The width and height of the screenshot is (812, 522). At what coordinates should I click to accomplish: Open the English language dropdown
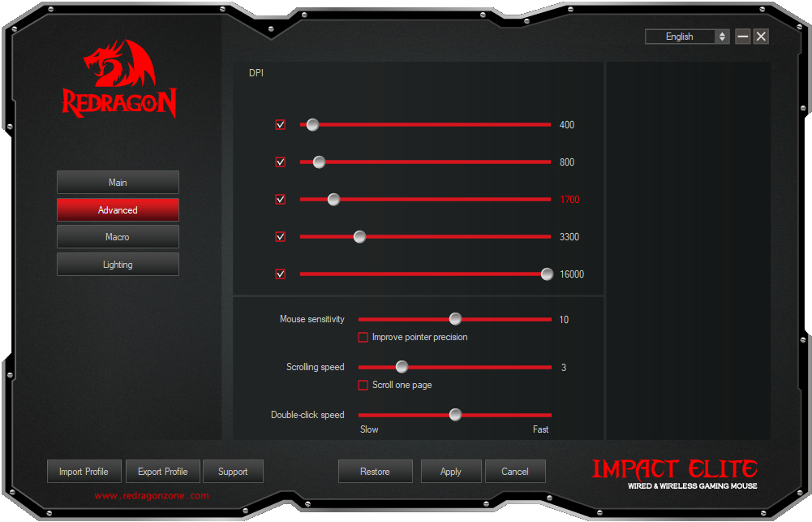pyautogui.click(x=687, y=37)
